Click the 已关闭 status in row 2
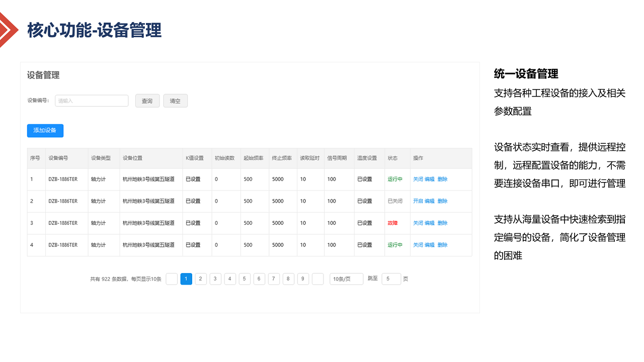This screenshot has width=644, height=362. 395,201
